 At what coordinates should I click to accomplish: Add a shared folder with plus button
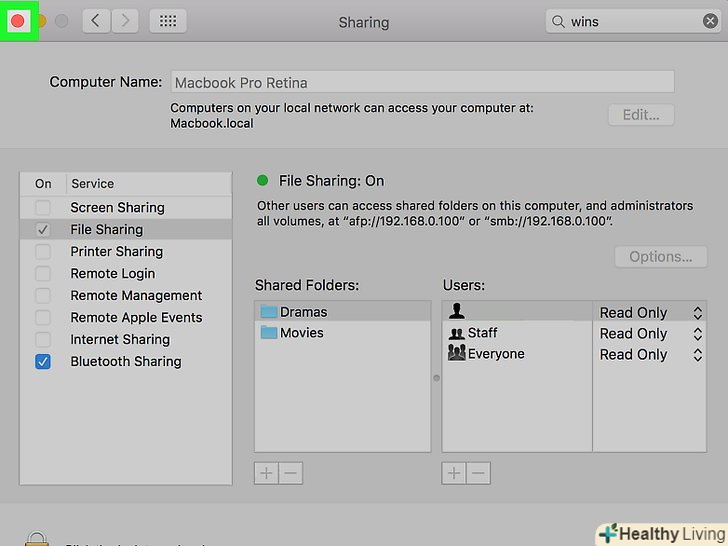[x=267, y=473]
